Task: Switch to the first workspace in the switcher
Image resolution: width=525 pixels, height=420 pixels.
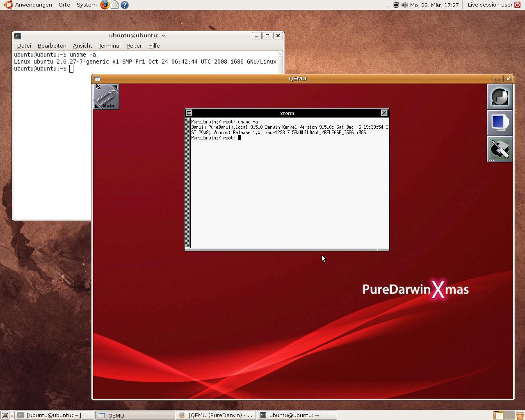Action: 498,415
